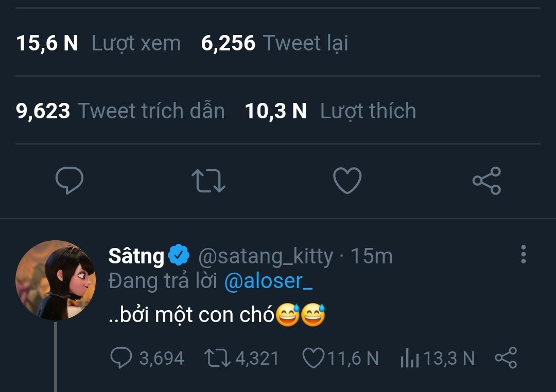
Task: View the 9,623 Tweet trích dẫn list
Action: click(120, 111)
